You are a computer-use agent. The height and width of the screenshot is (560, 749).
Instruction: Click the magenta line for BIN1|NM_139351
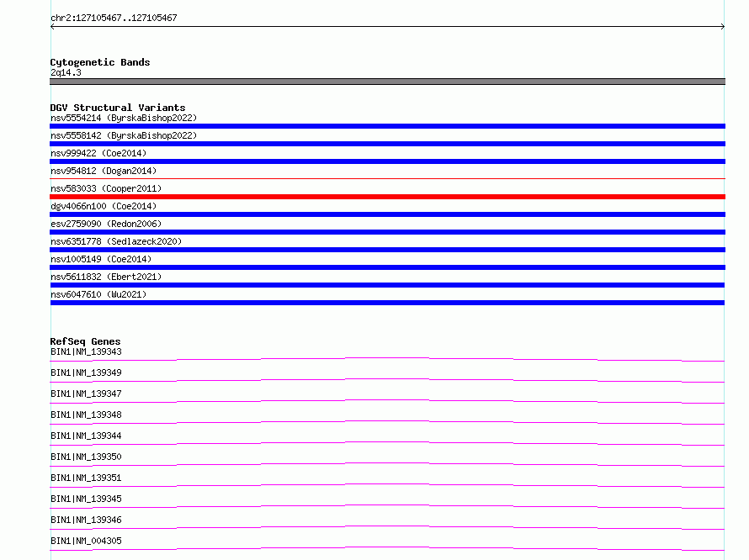[387, 485]
